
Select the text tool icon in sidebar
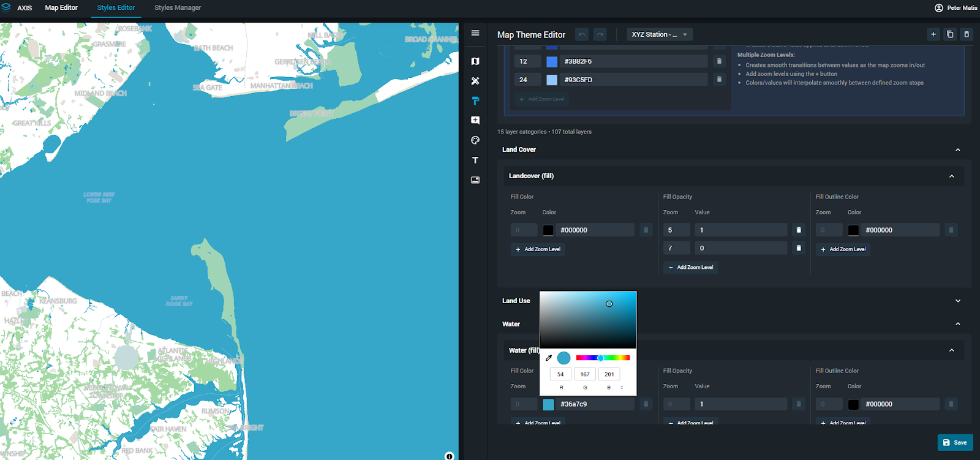(475, 160)
